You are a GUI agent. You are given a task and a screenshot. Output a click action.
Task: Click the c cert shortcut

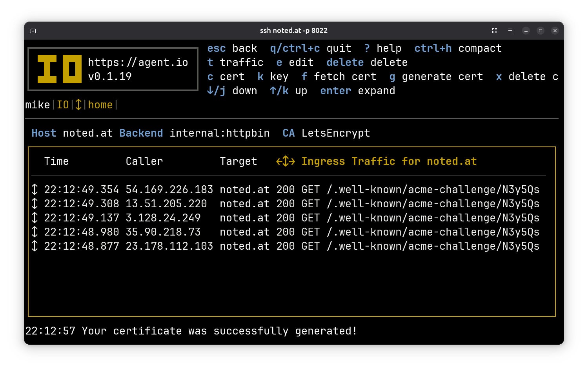pyautogui.click(x=226, y=77)
